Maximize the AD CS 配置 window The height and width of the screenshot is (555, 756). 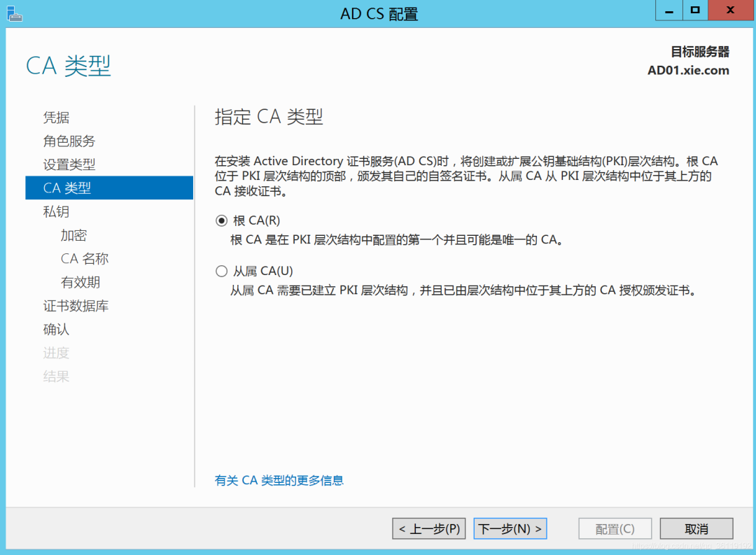[694, 10]
